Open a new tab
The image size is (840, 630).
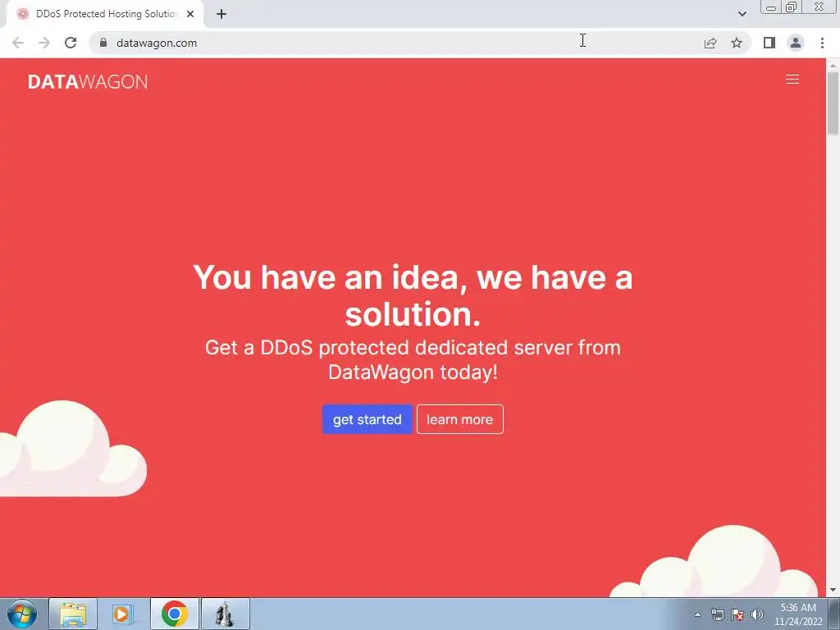[x=221, y=15]
